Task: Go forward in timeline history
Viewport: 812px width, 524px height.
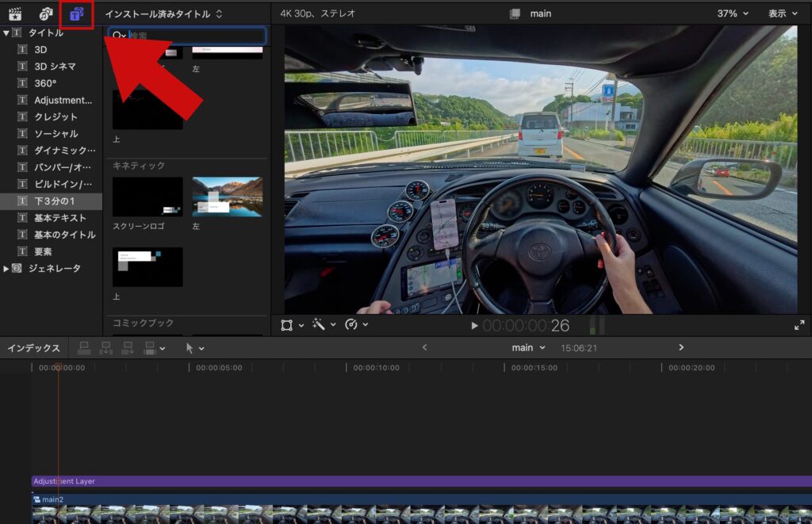Action: 680,347
